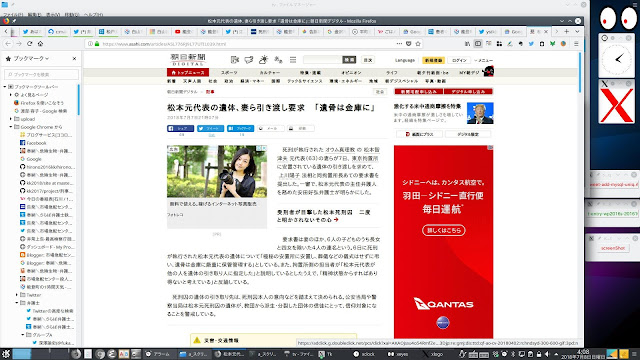640x360 pixels.
Task: Open Firefox hamburger menu
Action: pyautogui.click(x=576, y=44)
